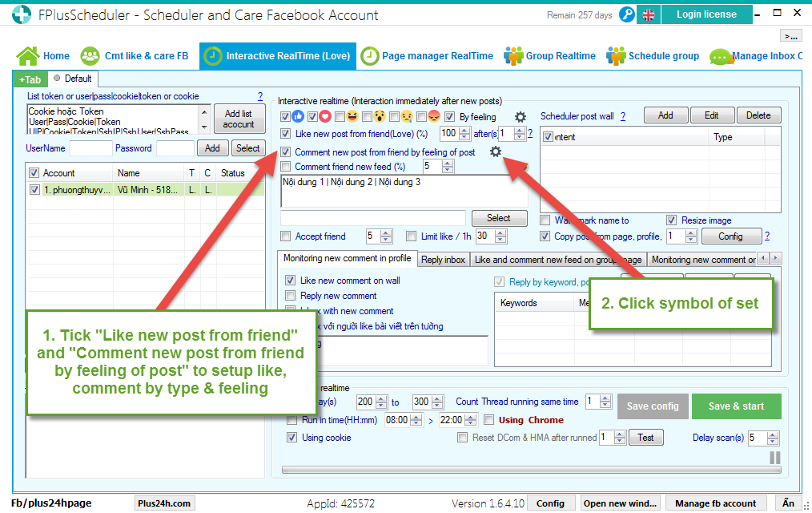Click the Sad crying reaction icon
Screen dimensions: 812x513
pyautogui.click(x=407, y=116)
